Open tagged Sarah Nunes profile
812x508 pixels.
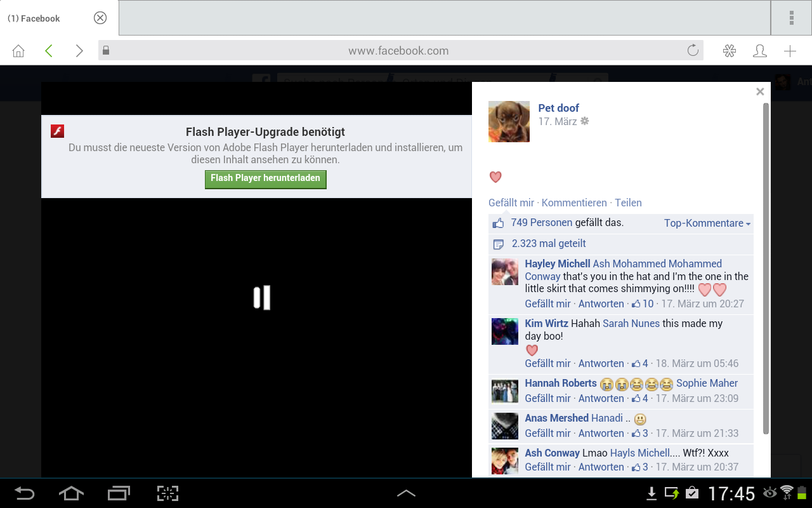[x=631, y=323]
